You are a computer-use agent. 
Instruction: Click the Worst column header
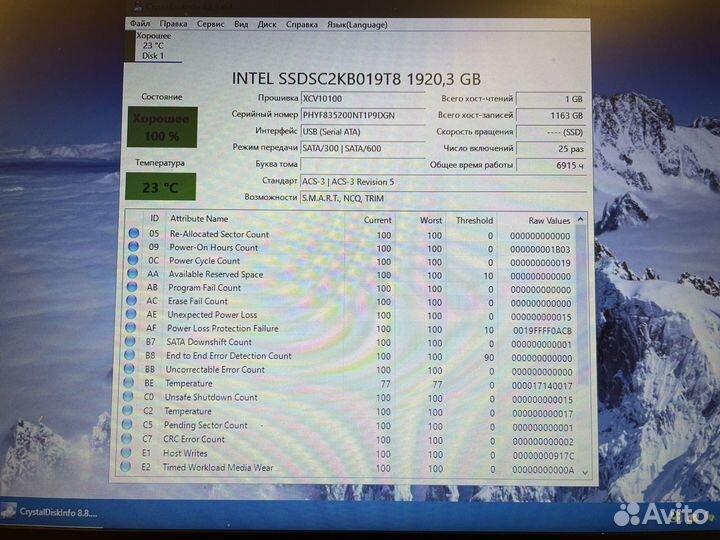pos(431,220)
